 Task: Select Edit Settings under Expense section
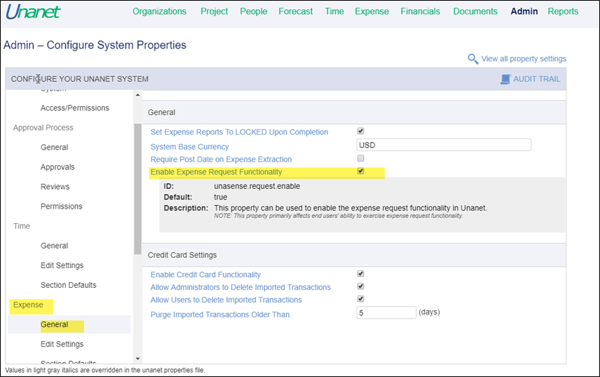pos(62,344)
